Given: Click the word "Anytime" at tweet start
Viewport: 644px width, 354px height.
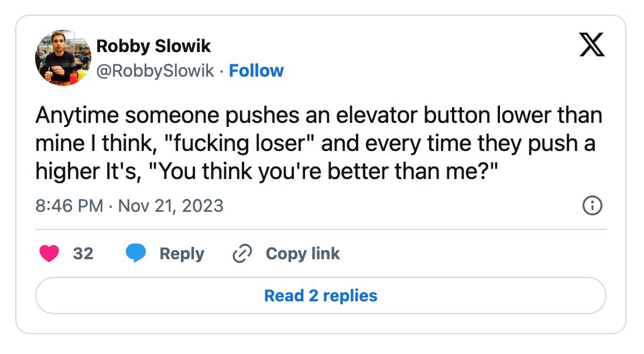Looking at the screenshot, I should click(77, 115).
